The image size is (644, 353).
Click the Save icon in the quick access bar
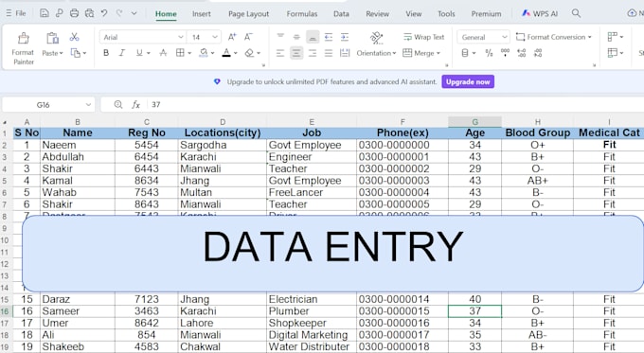point(44,13)
